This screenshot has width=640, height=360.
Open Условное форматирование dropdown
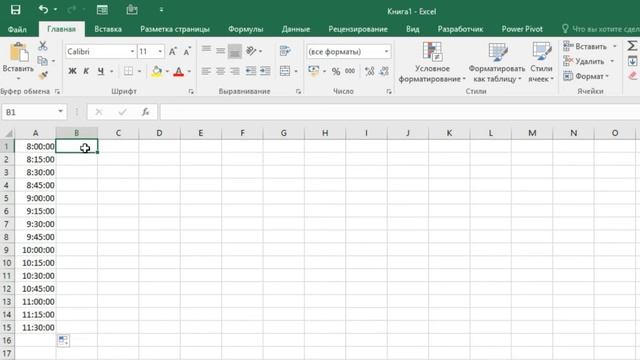432,63
